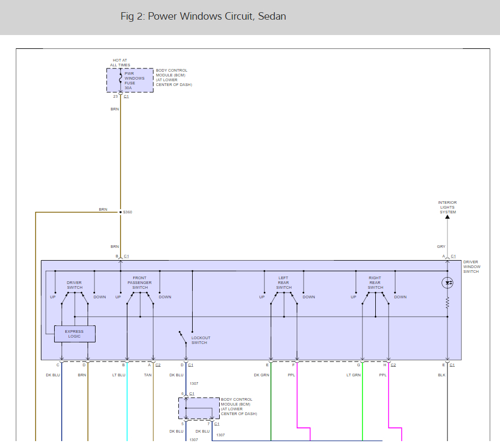Click the 'LEFT REAR SWITCH' label
The image size is (500, 448).
tap(283, 282)
